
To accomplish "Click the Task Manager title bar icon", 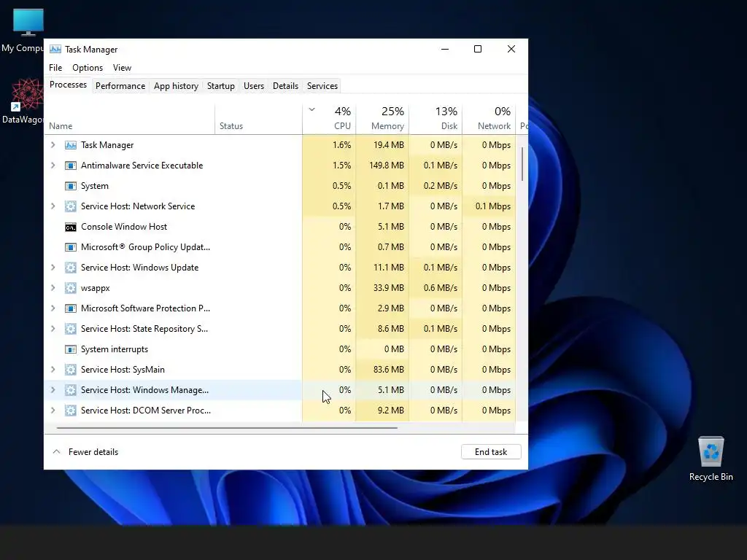I will click(55, 49).
